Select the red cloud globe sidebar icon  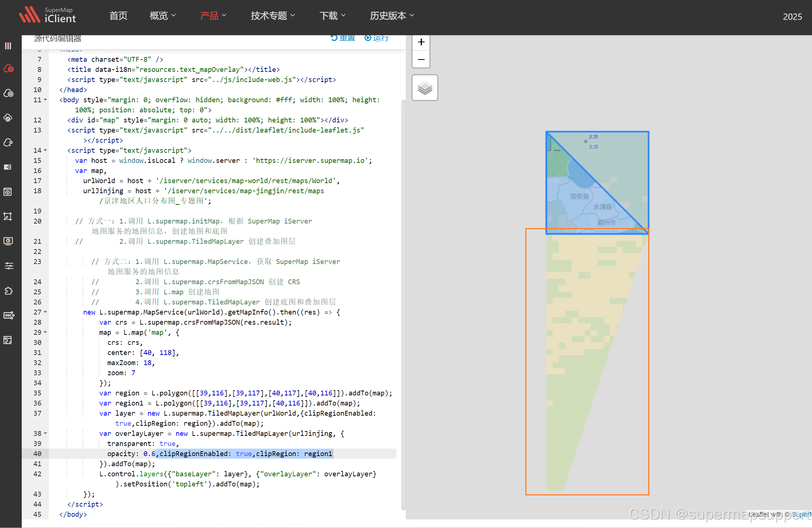click(9, 69)
